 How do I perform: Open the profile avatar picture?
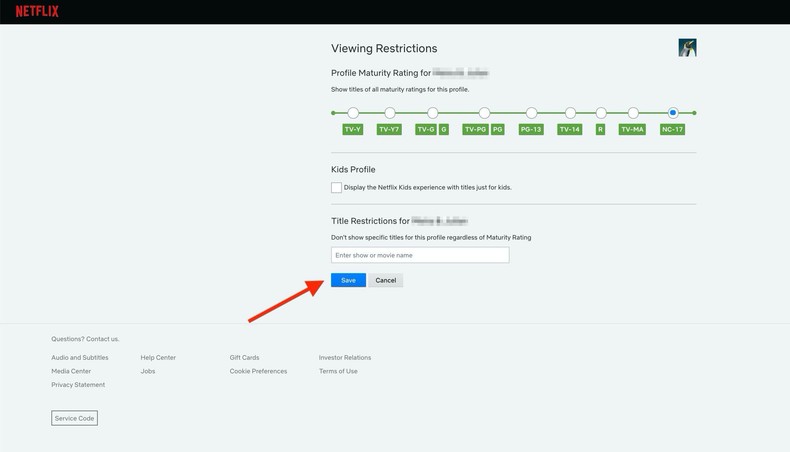click(x=687, y=47)
